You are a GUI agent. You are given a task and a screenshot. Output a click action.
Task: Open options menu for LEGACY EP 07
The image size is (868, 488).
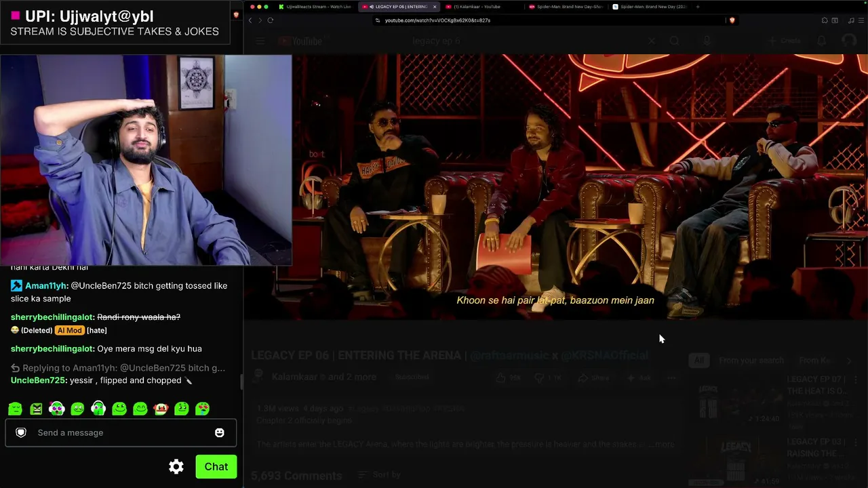(x=856, y=380)
